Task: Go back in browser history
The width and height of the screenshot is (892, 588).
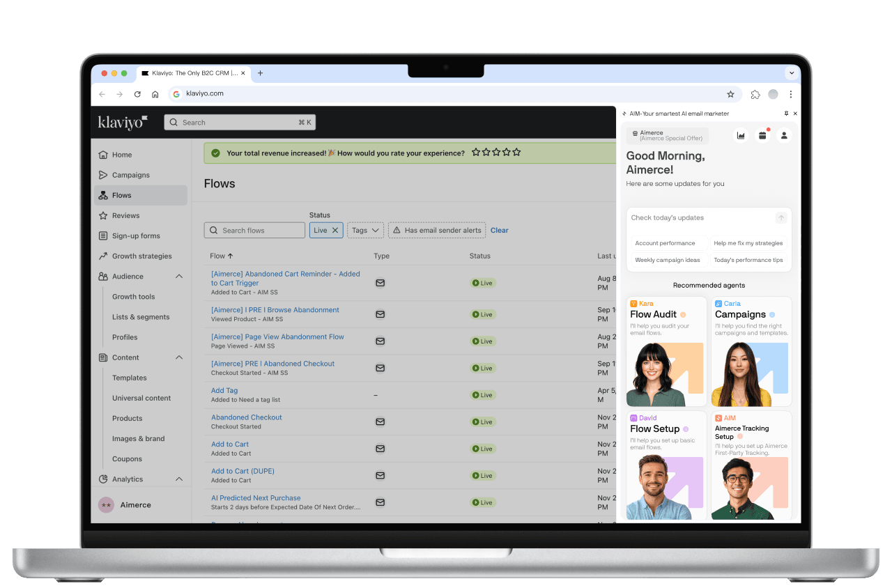Action: 102,94
